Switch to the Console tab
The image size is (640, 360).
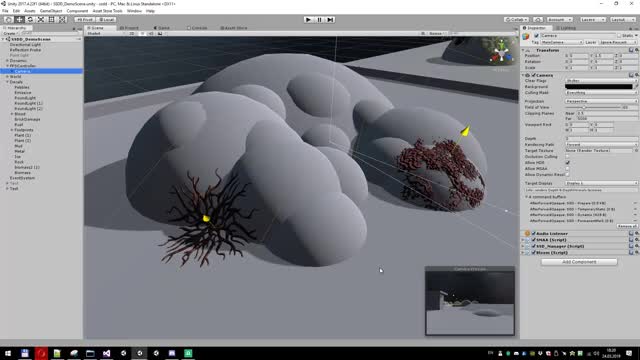tap(197, 28)
